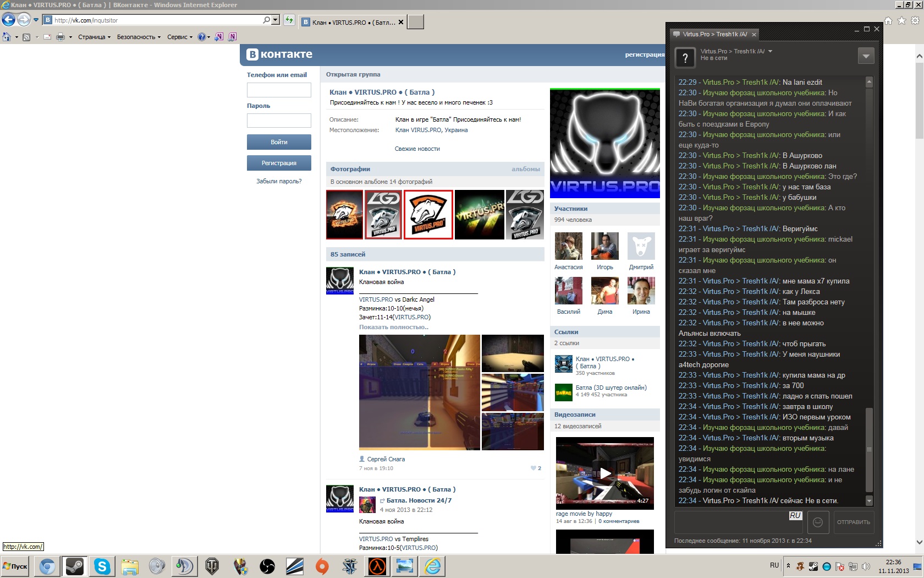Open Windows Explorer folder in taskbar
The height and width of the screenshot is (578, 924).
(130, 566)
